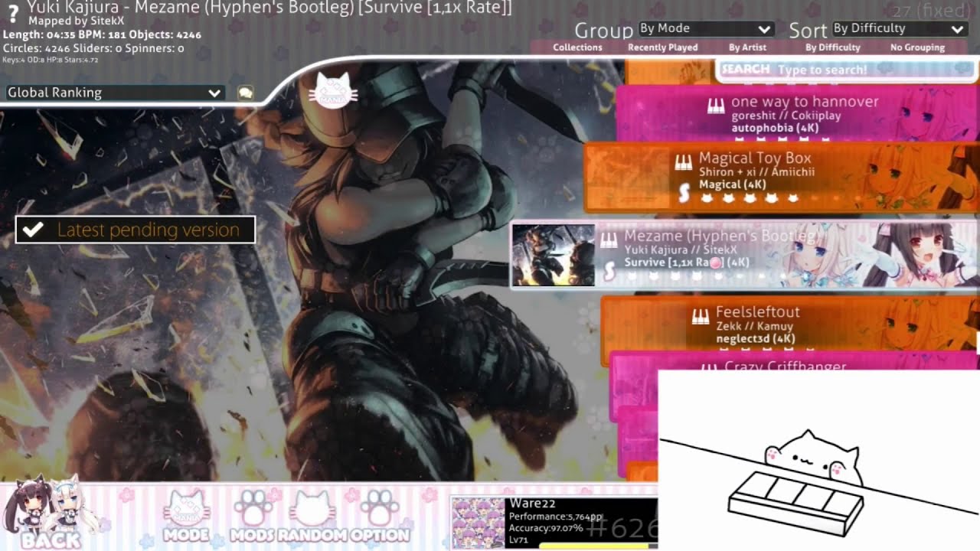Select the Mezame (Hyphen's Bootleg) beatmap
Viewport: 980px width, 551px height.
point(743,256)
